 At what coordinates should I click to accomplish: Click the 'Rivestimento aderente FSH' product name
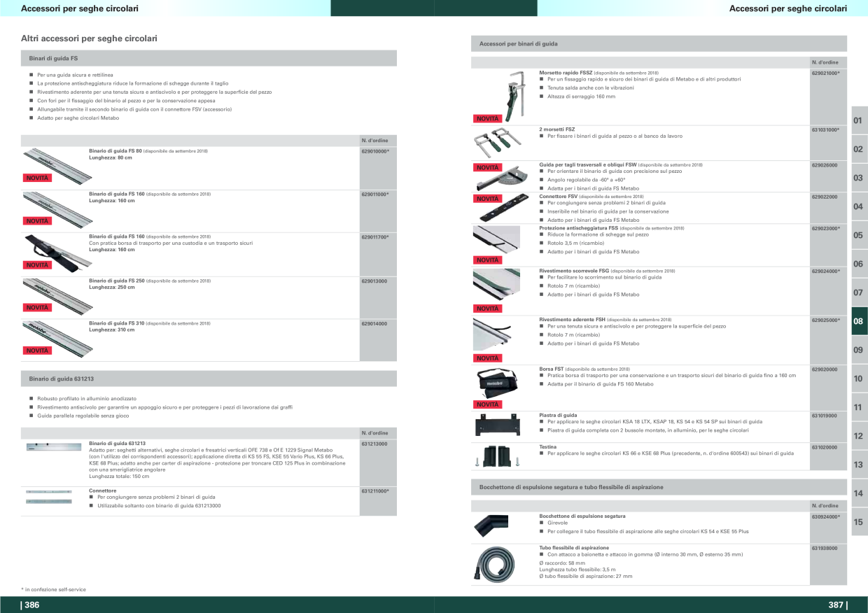click(x=572, y=320)
